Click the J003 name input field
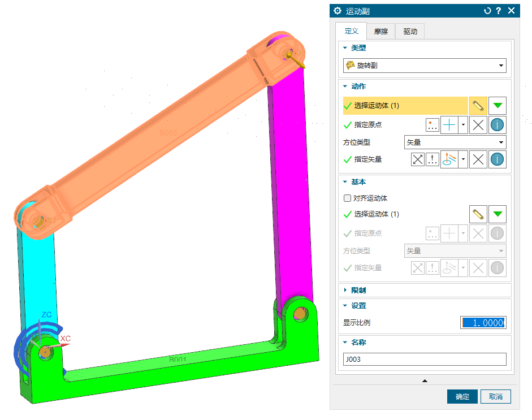This screenshot has width=532, height=420. 425,360
